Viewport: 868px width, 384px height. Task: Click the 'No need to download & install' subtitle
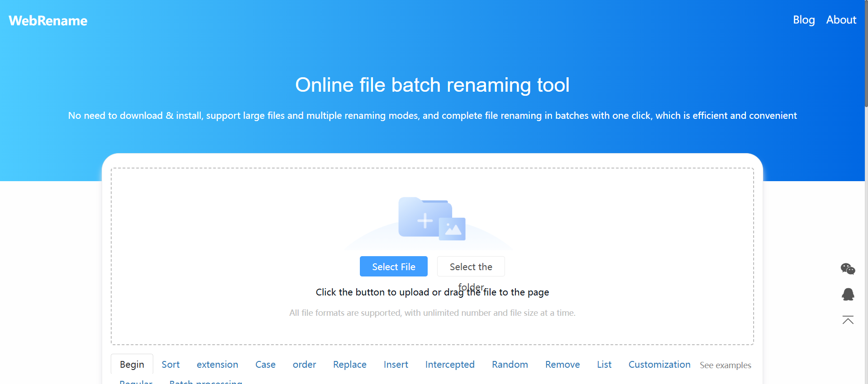click(432, 116)
